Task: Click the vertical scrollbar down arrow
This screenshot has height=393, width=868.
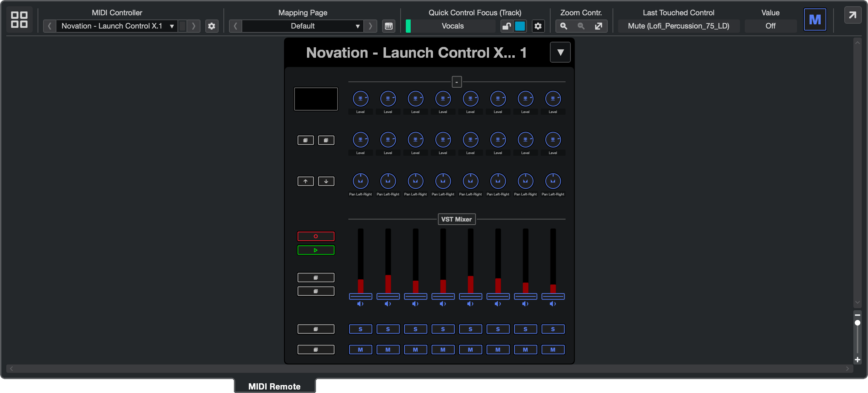Action: [858, 303]
